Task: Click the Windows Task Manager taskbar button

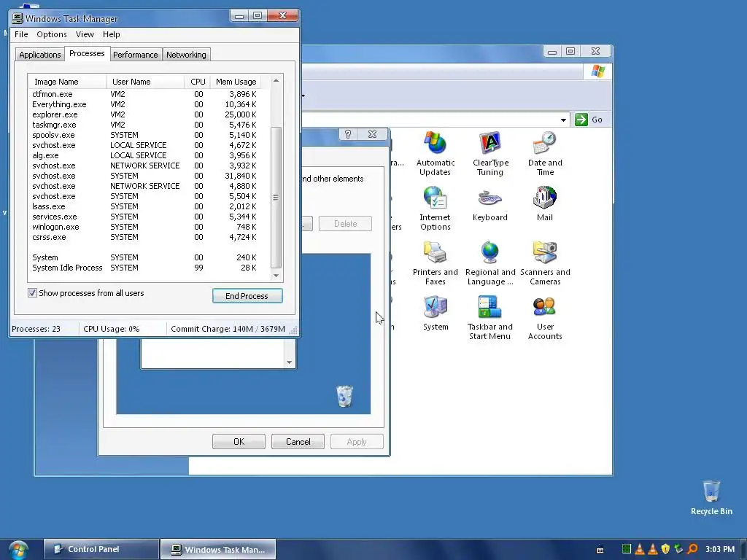Action: tap(217, 549)
